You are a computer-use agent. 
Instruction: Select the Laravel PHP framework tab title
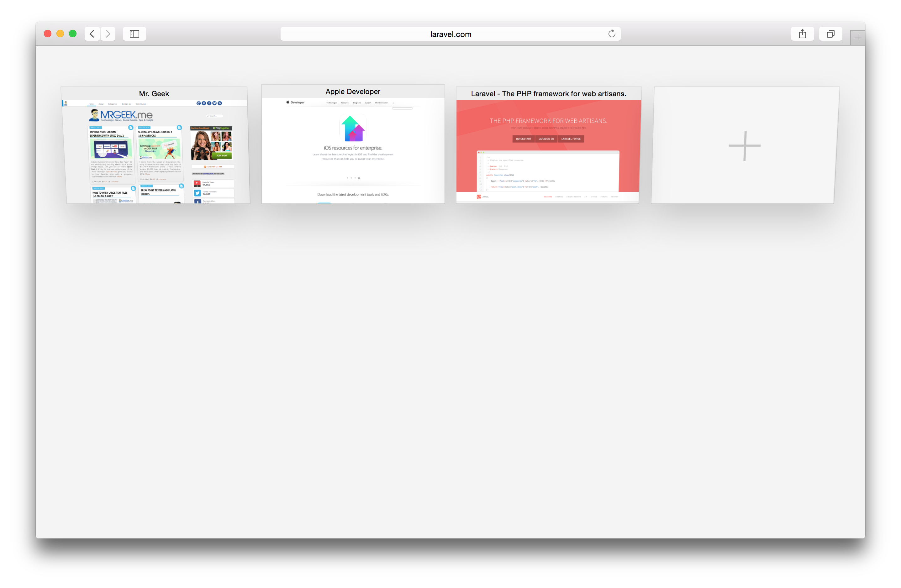tap(549, 93)
